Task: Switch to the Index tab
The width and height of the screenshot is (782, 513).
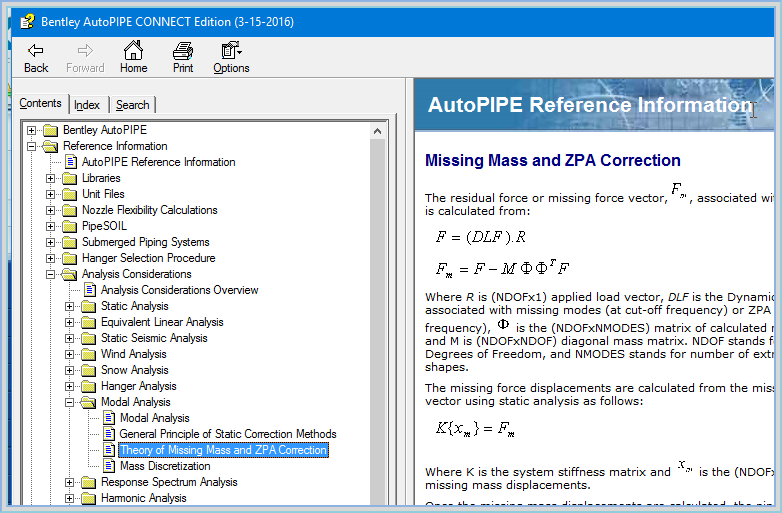Action: pyautogui.click(x=87, y=105)
